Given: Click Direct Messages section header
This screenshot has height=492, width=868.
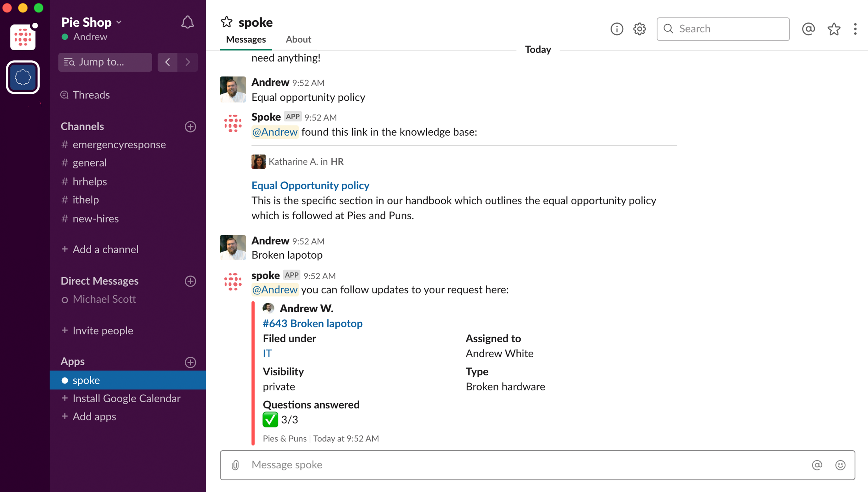Looking at the screenshot, I should (x=99, y=281).
